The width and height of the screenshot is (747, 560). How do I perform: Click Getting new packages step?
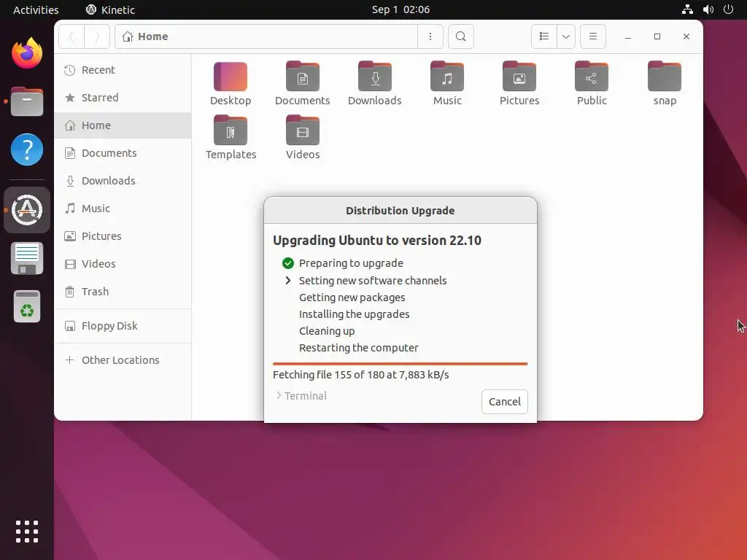click(352, 297)
